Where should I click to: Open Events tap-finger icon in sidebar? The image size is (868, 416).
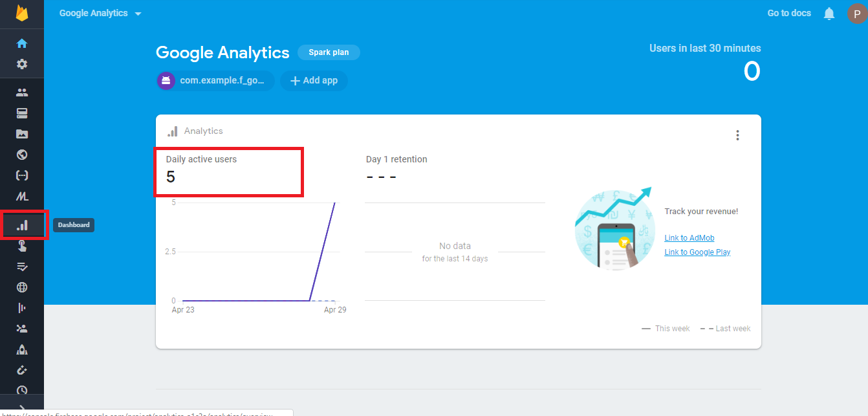click(x=22, y=245)
